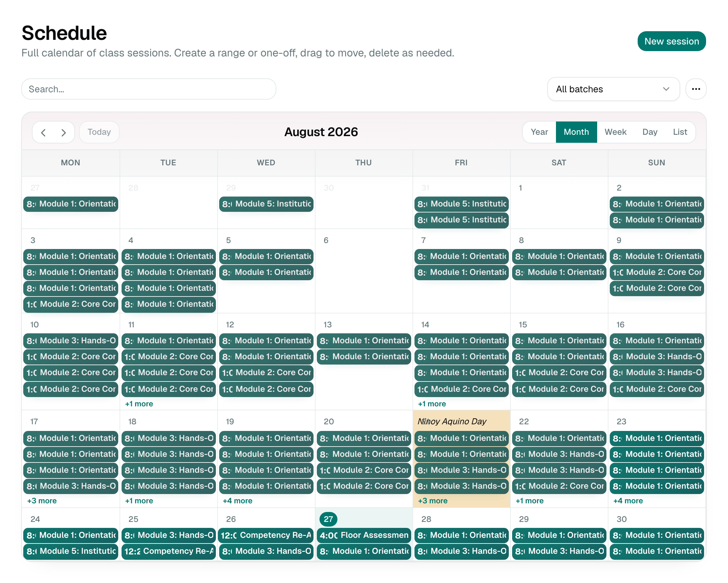
Task: Open Module 3 Hands-O event on the 29th
Action: [x=559, y=551]
